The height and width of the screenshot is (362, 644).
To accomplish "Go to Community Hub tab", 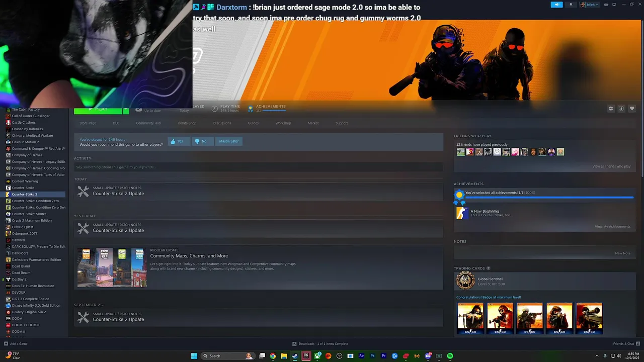I will tap(148, 123).
